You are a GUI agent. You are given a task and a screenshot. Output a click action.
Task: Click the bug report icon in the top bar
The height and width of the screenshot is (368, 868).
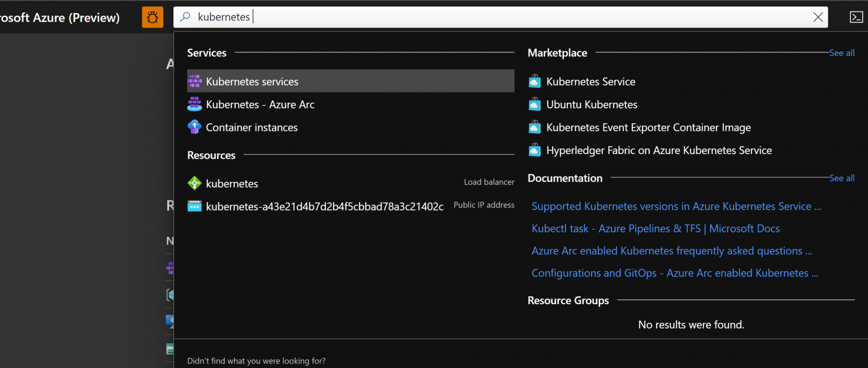coord(152,17)
